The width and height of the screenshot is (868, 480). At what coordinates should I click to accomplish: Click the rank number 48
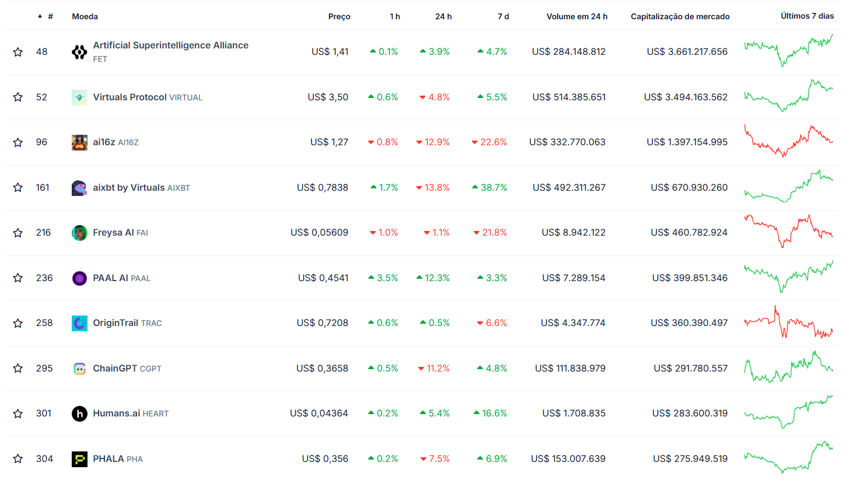tap(42, 52)
